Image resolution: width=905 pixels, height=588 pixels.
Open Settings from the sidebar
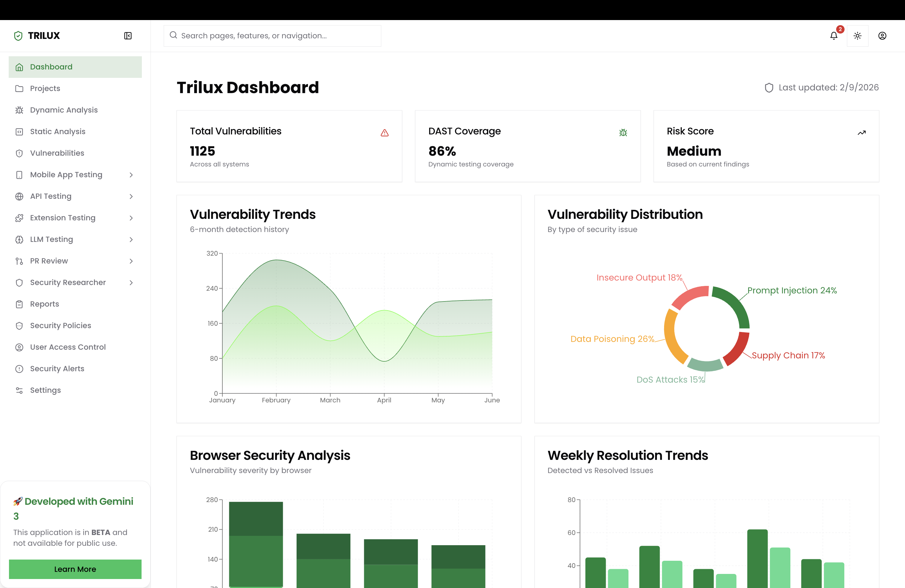click(x=45, y=390)
